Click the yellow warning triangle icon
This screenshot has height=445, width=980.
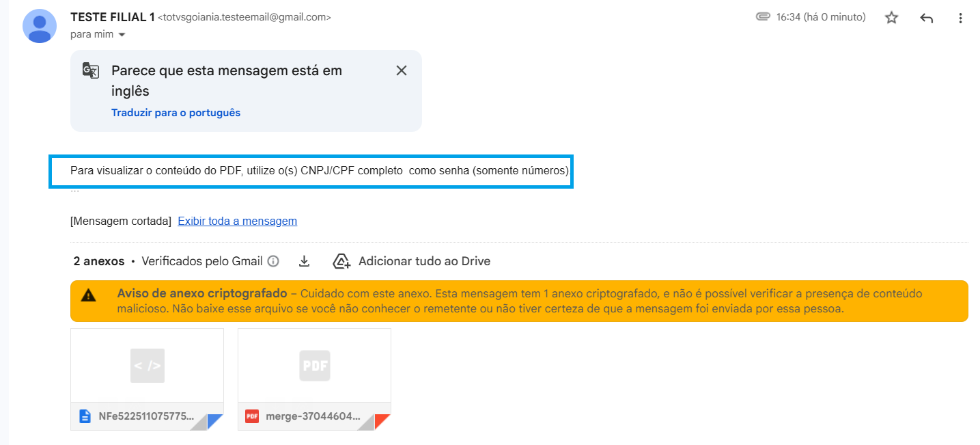(x=88, y=295)
